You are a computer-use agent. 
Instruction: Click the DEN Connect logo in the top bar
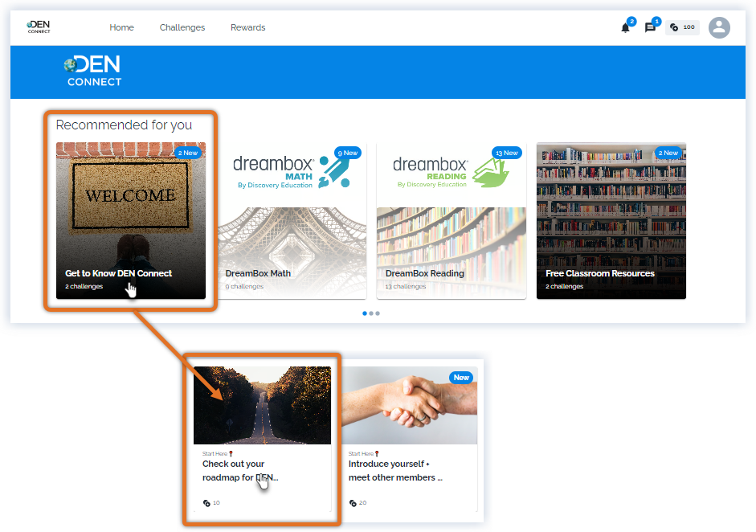coord(37,27)
